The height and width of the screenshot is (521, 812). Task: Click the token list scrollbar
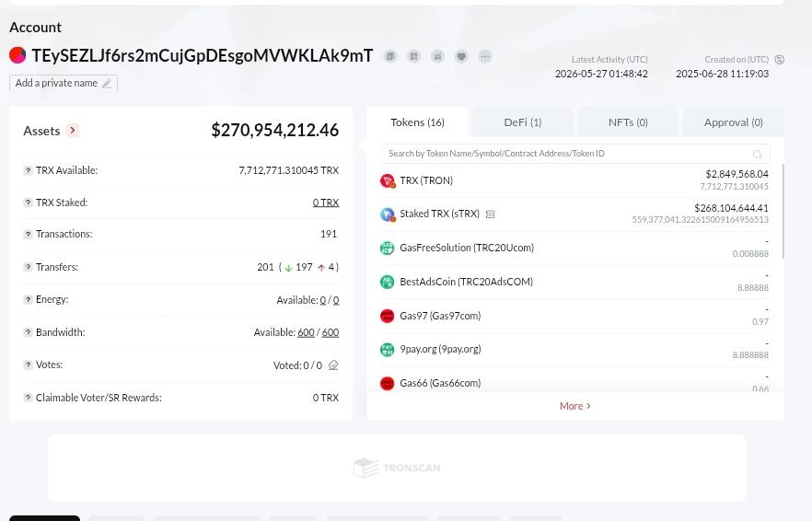point(783,212)
